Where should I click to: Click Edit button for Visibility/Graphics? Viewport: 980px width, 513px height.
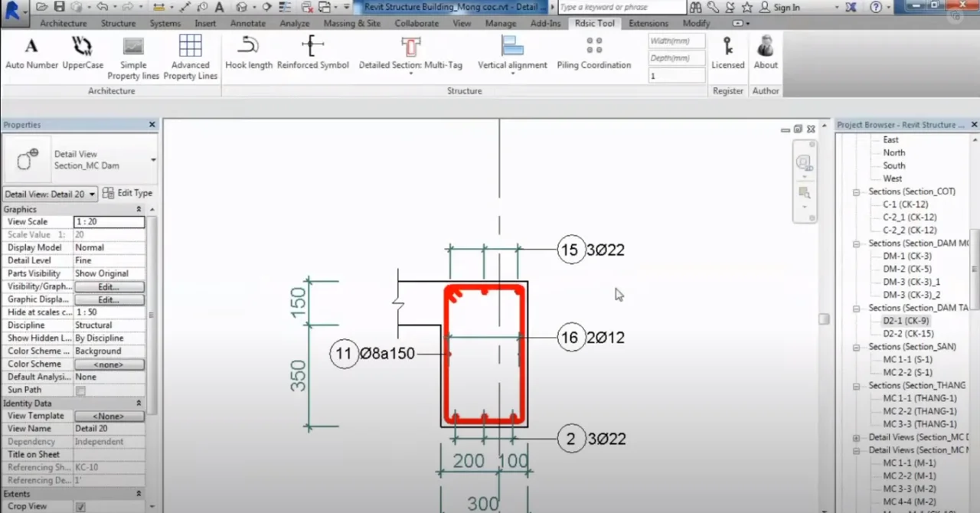109,287
